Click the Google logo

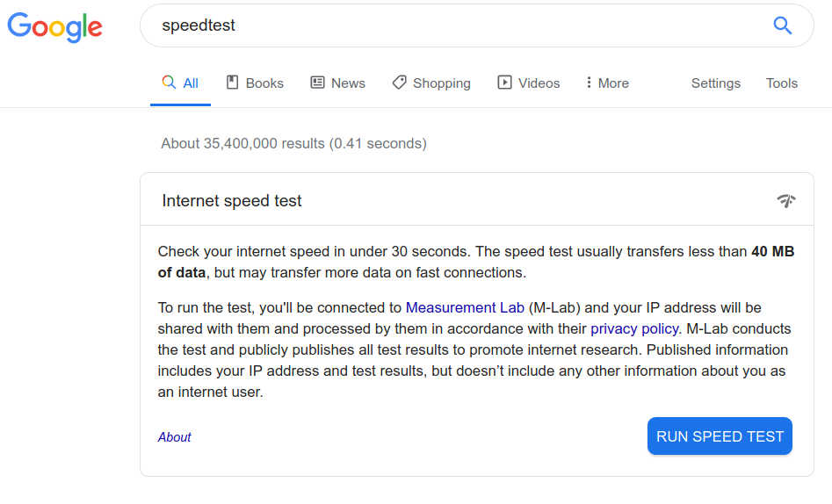click(x=54, y=27)
